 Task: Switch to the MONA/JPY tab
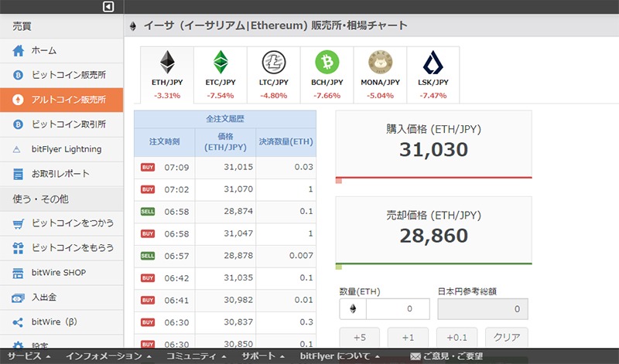(x=380, y=75)
